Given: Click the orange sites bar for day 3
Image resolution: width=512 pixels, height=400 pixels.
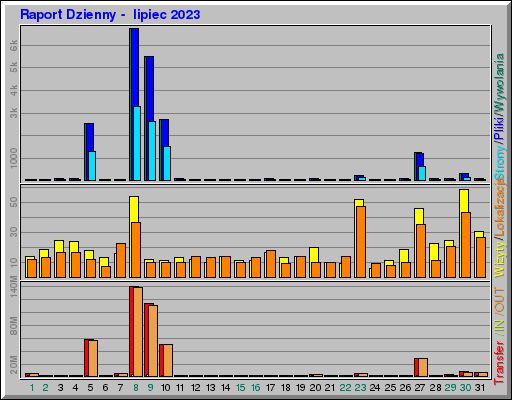Looking at the screenshot, I should point(61,265).
